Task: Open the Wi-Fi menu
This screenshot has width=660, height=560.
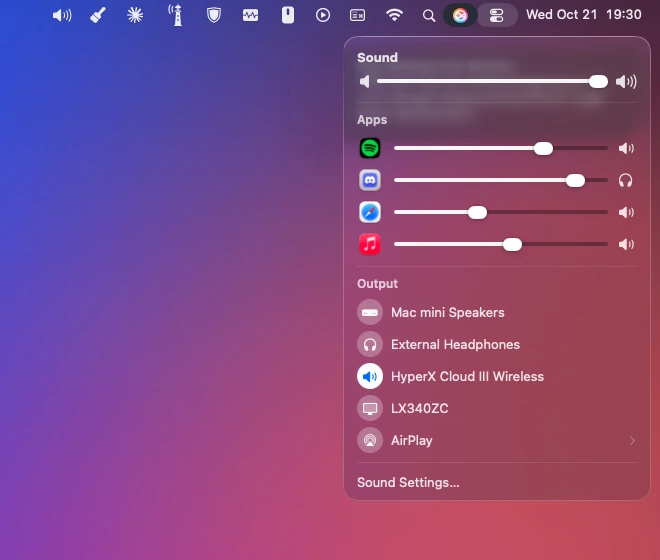Action: [x=394, y=16]
